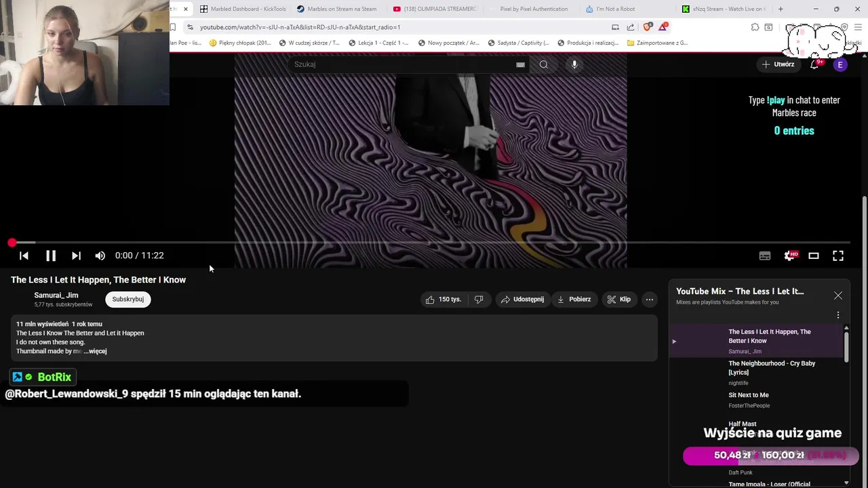Image resolution: width=868 pixels, height=488 pixels.
Task: Switch to Pixel by Pixel Authentication tab
Action: [533, 9]
